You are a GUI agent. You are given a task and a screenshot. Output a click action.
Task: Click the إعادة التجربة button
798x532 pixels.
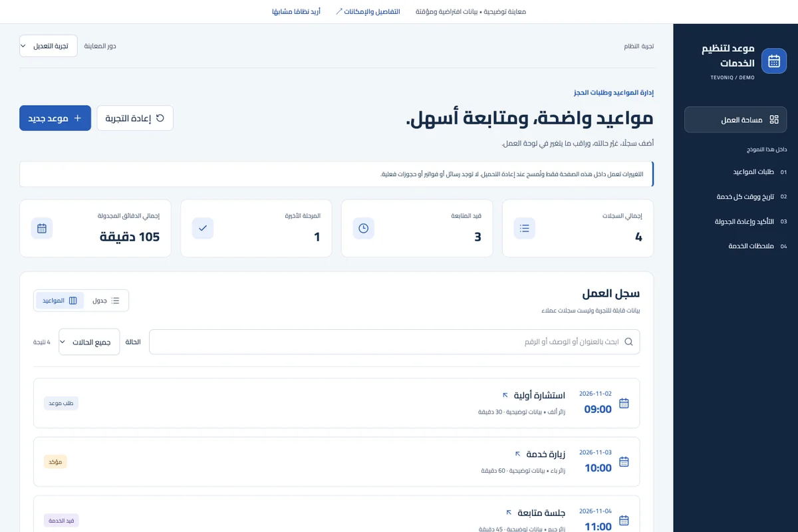pyautogui.click(x=135, y=118)
